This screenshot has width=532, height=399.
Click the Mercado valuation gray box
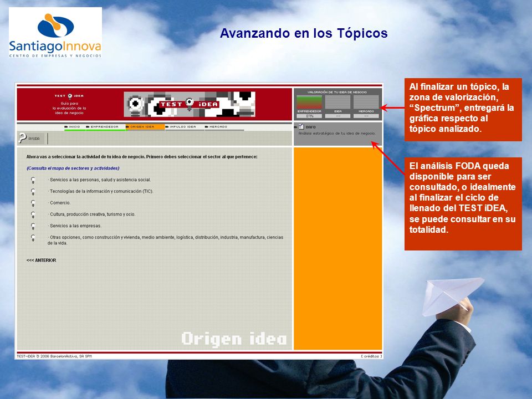click(366, 102)
